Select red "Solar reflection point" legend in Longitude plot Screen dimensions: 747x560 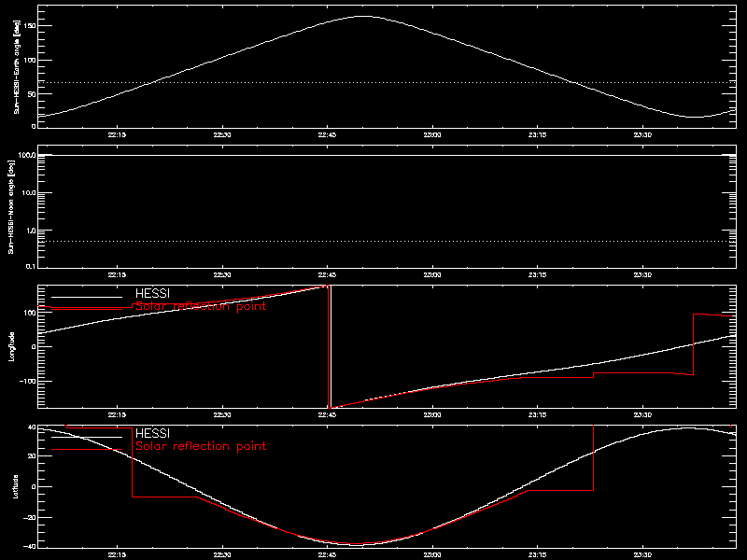coord(201,306)
